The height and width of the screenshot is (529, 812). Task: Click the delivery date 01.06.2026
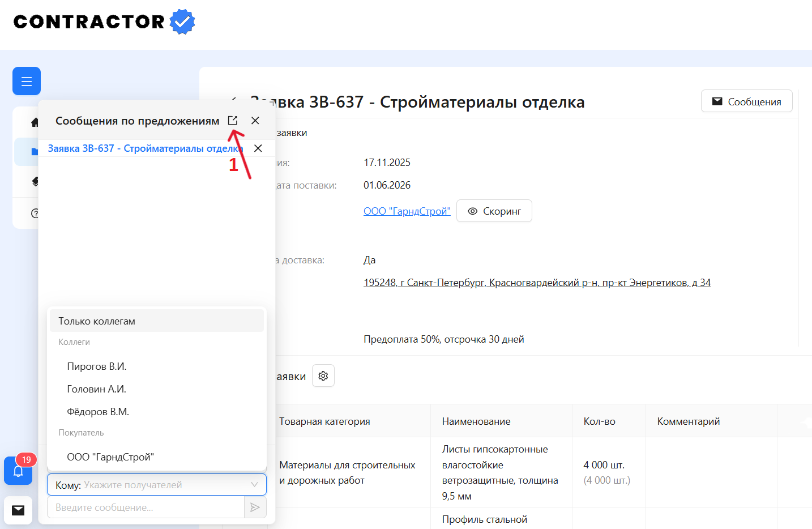coord(387,185)
